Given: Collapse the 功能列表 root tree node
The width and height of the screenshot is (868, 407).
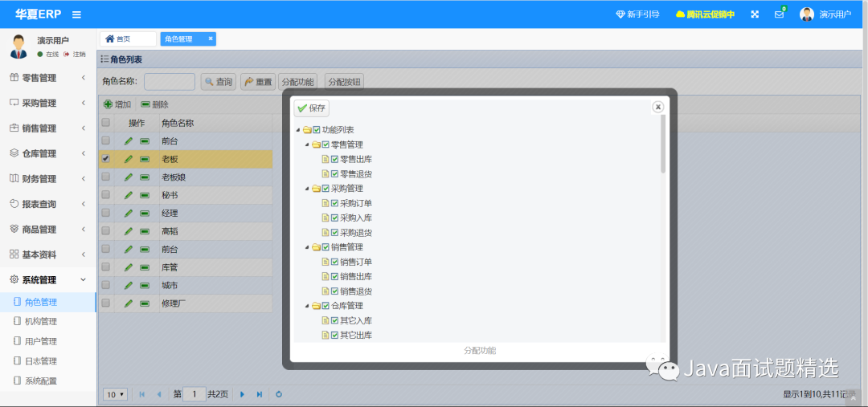Looking at the screenshot, I should 298,130.
